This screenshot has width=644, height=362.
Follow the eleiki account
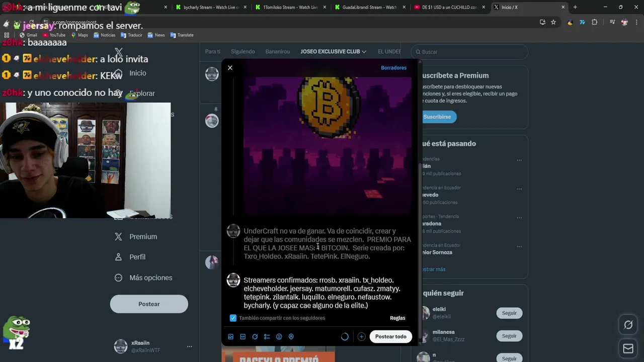click(x=509, y=313)
